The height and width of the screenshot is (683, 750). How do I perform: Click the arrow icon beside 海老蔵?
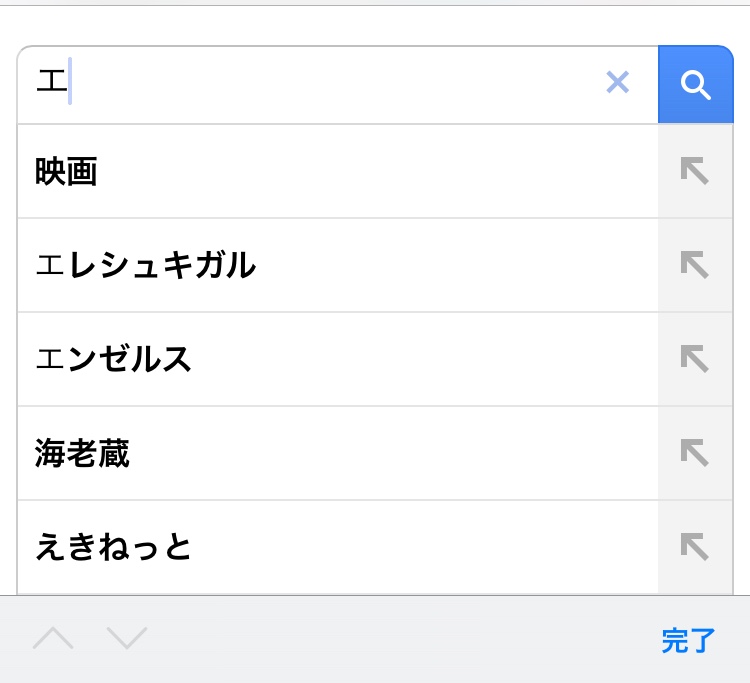click(x=695, y=453)
